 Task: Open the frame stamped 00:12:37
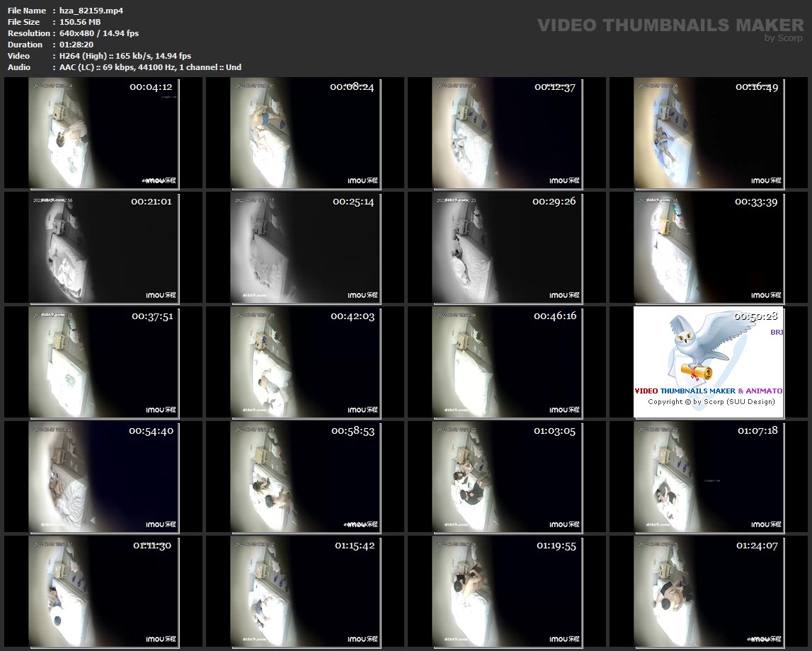pyautogui.click(x=507, y=133)
